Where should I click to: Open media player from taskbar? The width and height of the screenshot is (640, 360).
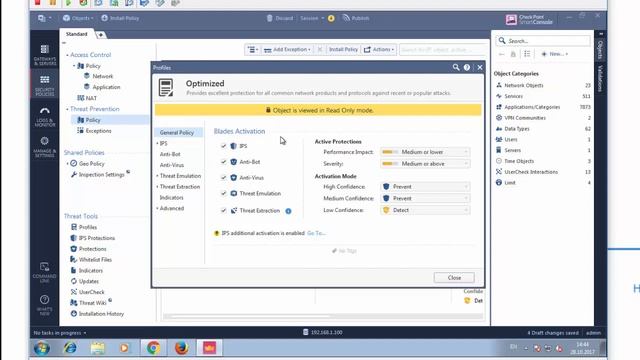[x=124, y=348]
